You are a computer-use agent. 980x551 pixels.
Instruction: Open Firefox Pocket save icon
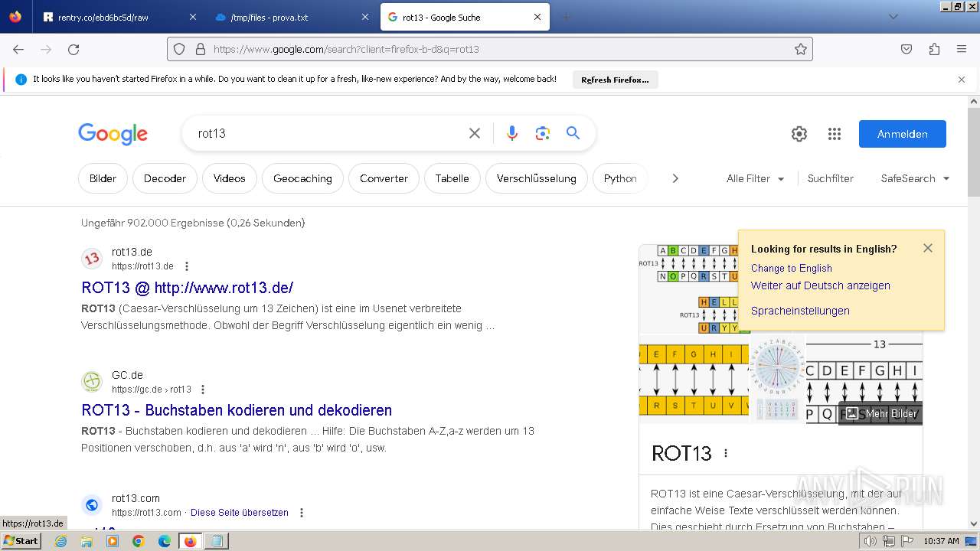(x=906, y=49)
